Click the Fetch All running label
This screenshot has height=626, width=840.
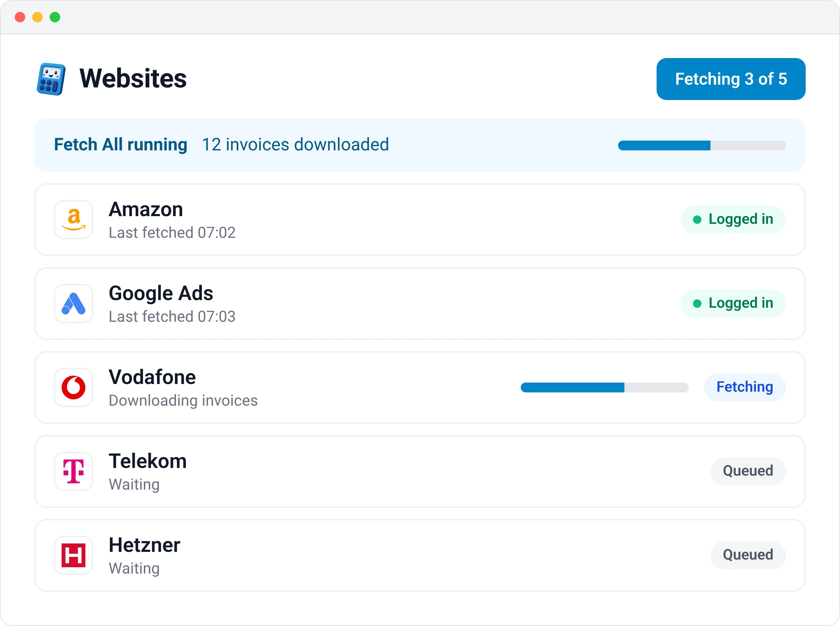(x=121, y=145)
